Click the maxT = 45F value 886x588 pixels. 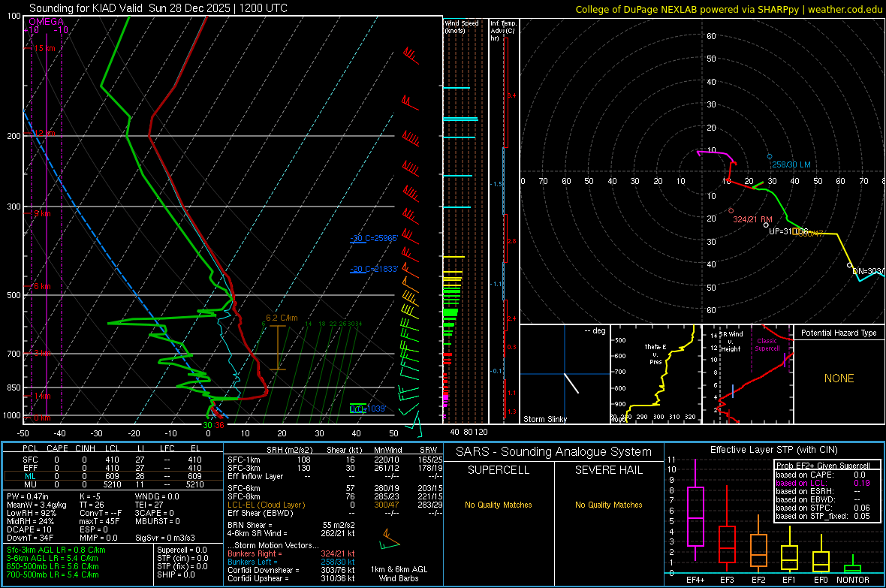point(99,521)
